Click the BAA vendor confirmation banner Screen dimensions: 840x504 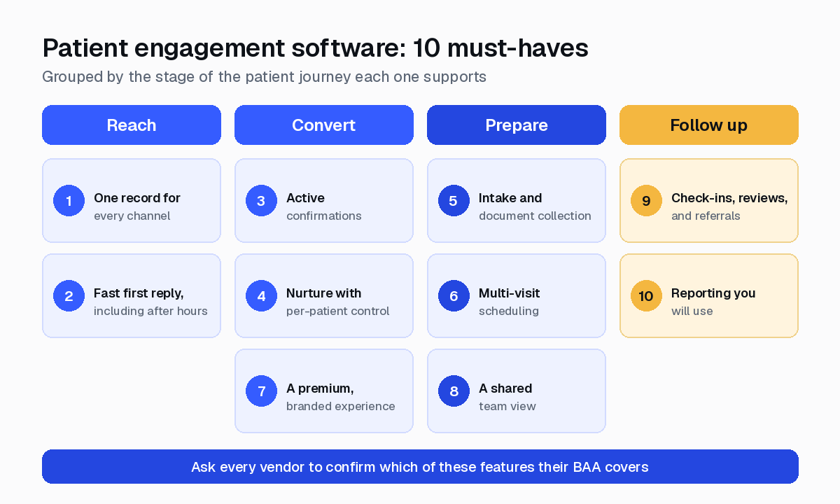[420, 467]
